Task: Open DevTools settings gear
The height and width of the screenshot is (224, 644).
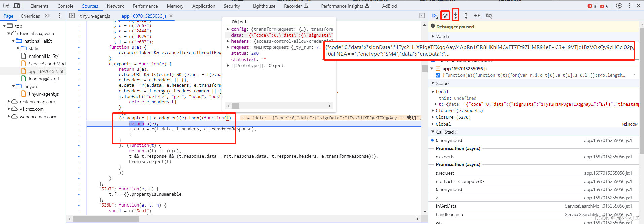Action: [619, 6]
